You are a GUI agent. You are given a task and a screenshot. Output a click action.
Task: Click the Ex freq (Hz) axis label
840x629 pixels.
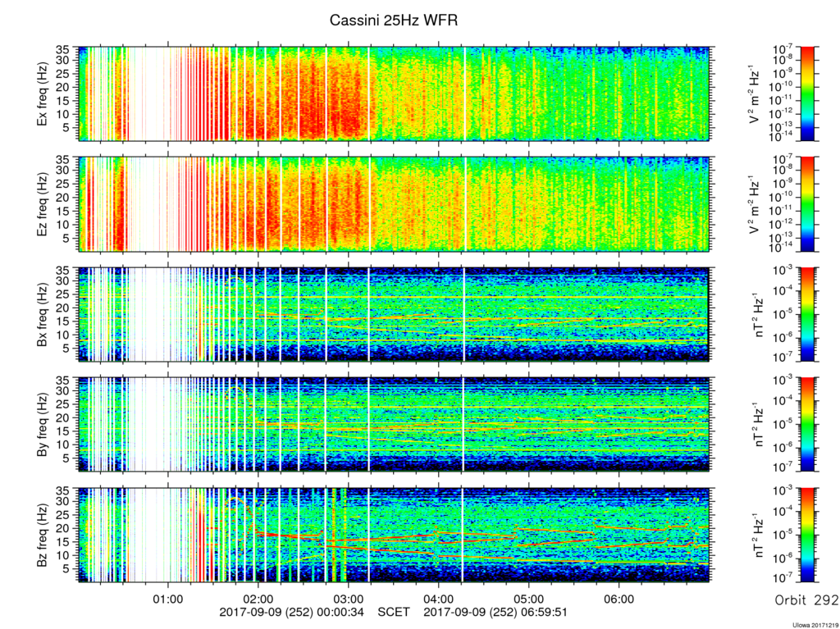point(43,93)
